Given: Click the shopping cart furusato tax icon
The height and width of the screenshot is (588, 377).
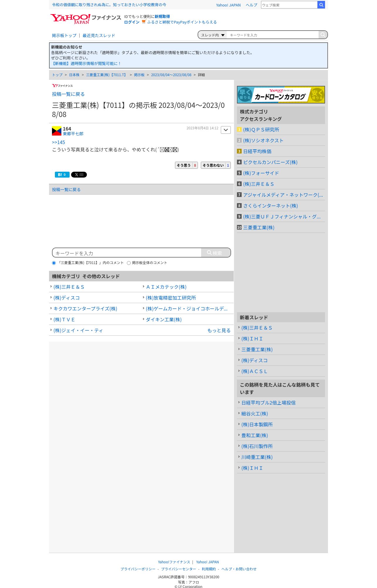Looking at the screenshot, I should pyautogui.click(x=144, y=22).
